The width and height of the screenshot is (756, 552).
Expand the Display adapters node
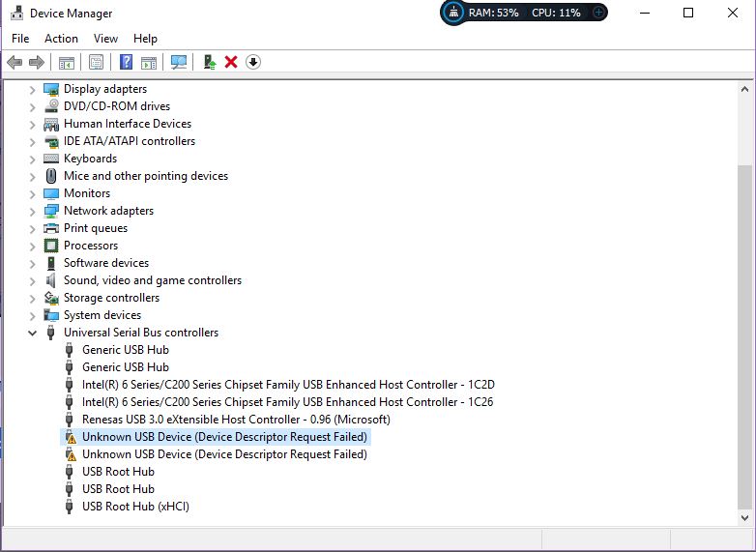[32, 90]
